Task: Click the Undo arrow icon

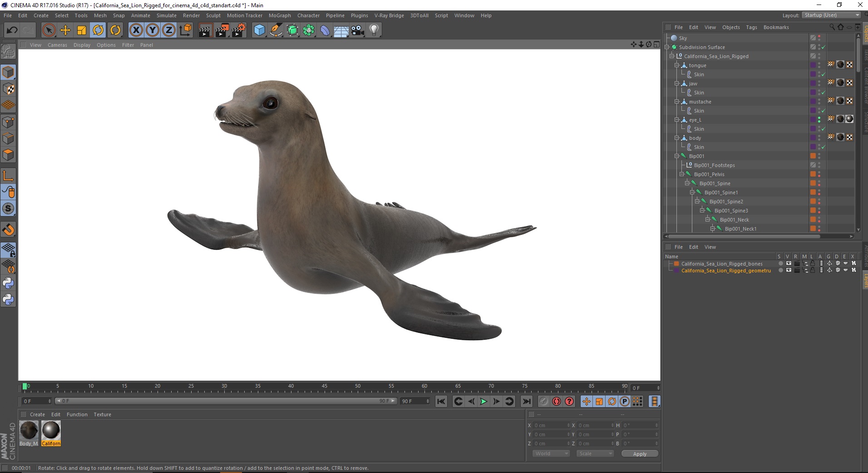Action: coord(12,30)
